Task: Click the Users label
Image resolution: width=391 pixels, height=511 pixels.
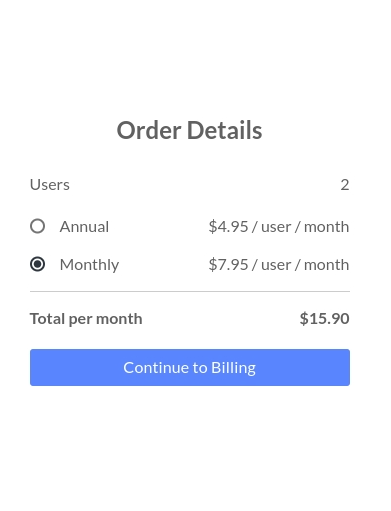Action: point(50,185)
